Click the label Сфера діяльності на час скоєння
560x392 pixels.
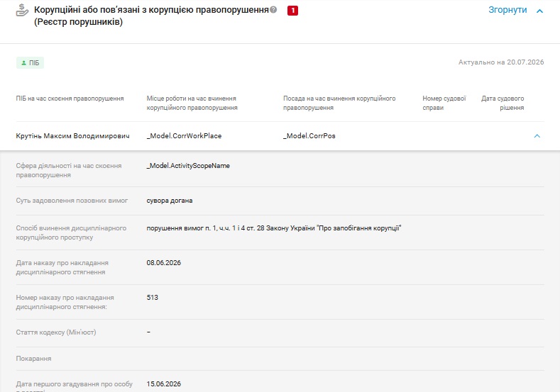(69, 171)
